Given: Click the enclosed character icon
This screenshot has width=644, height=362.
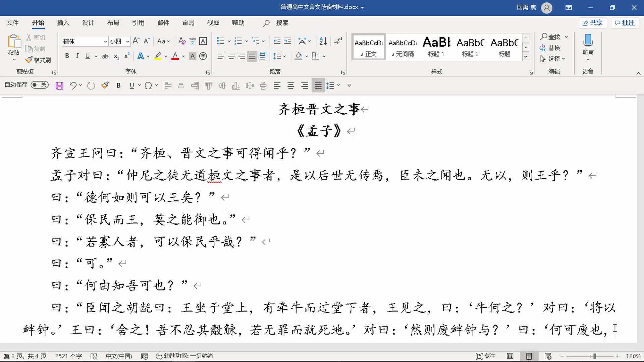Looking at the screenshot, I should [203, 56].
